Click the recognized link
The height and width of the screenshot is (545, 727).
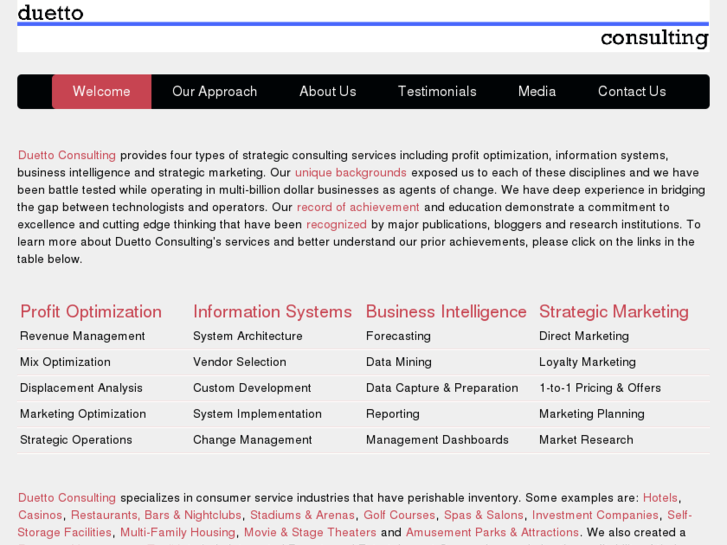[x=336, y=224]
